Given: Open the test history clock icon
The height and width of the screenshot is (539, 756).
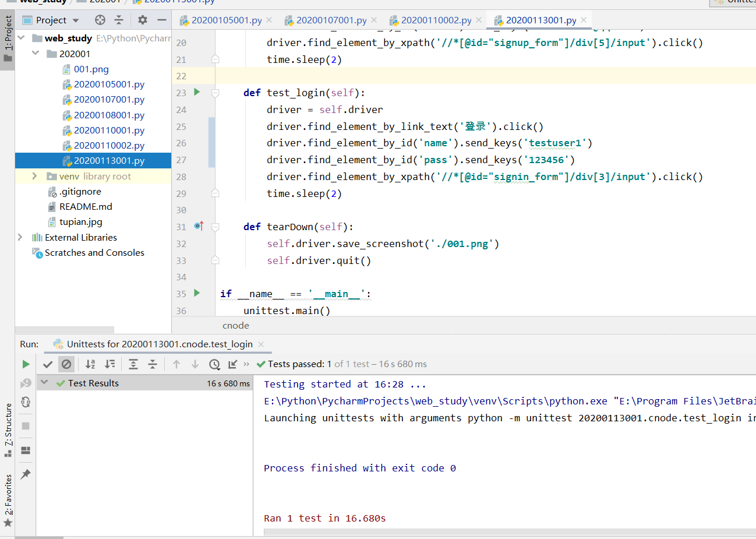Looking at the screenshot, I should click(x=214, y=364).
